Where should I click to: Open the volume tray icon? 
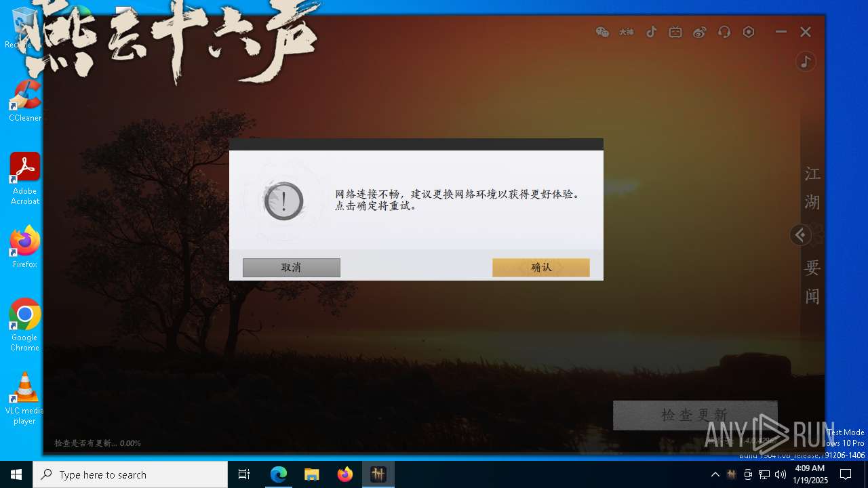(781, 474)
